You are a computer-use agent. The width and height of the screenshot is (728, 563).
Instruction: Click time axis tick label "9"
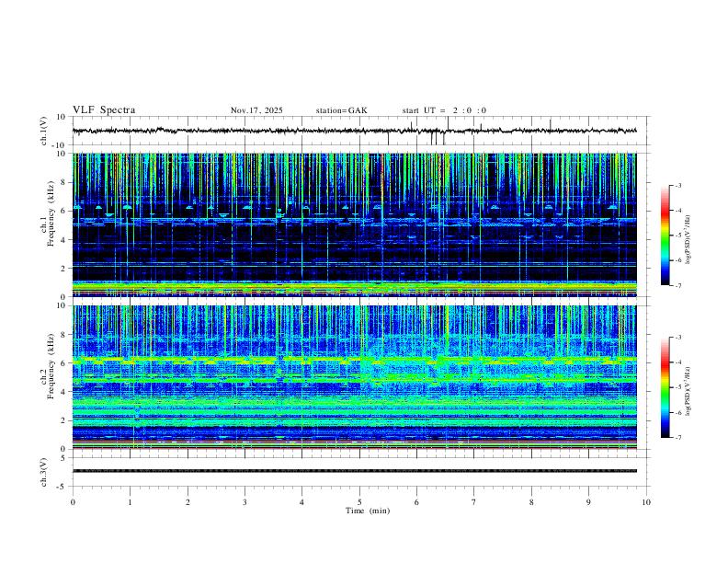(588, 502)
